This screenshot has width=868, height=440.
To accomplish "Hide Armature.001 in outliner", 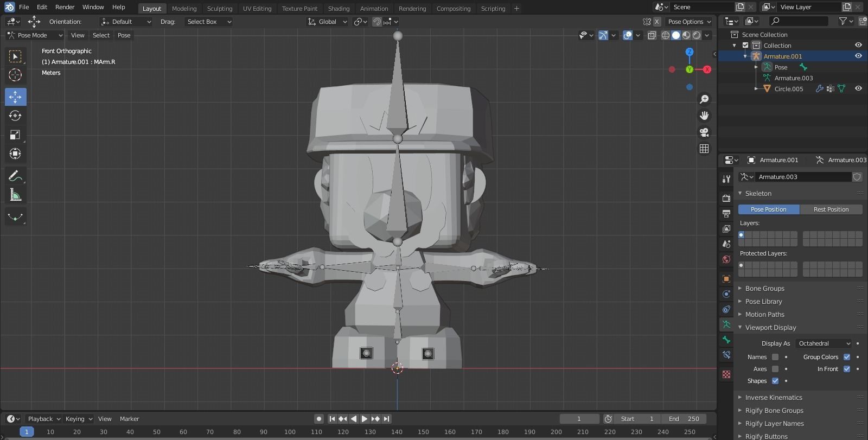I will click(x=858, y=56).
